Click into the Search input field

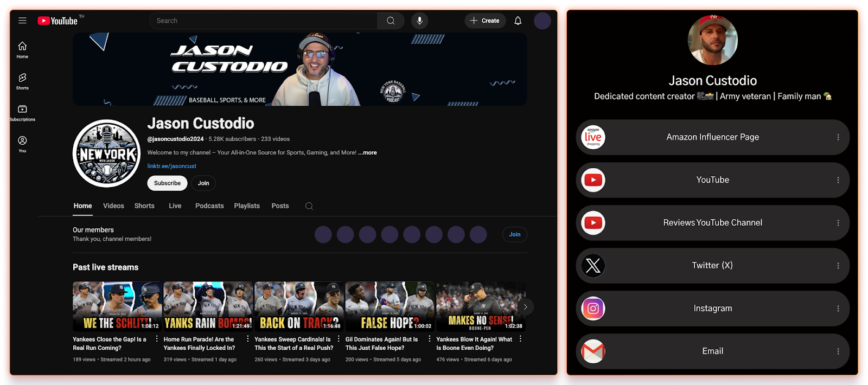263,21
